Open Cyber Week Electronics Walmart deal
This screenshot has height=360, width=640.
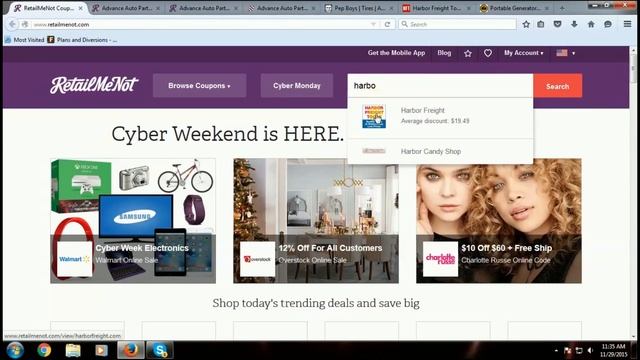(x=133, y=221)
